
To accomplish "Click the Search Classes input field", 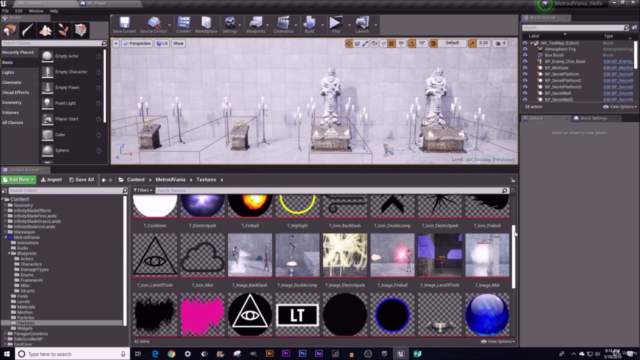I will 54,43.
